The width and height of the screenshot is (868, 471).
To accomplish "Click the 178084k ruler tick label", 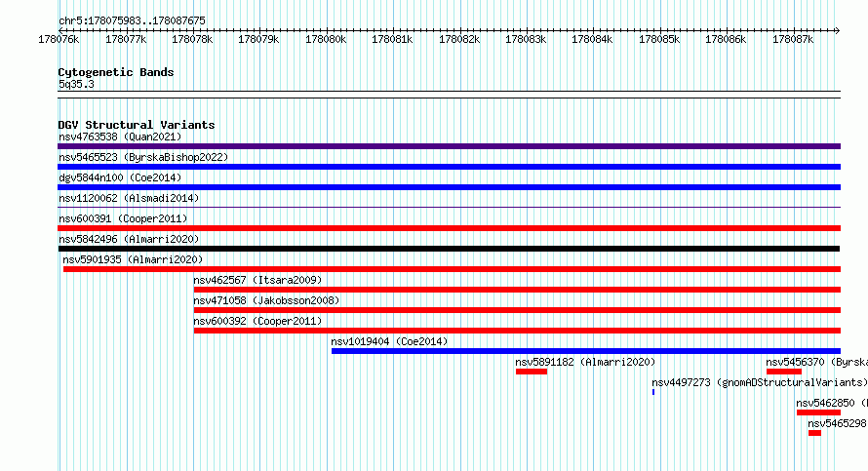I will 592,39.
